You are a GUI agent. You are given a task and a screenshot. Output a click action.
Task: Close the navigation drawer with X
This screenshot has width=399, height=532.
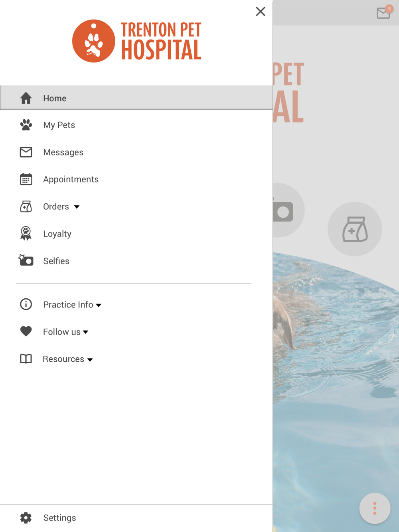(261, 12)
